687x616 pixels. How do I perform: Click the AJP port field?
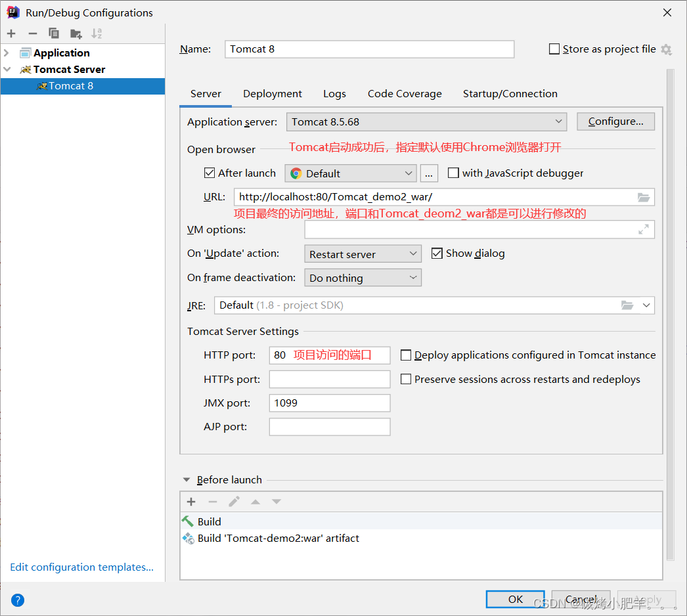tap(330, 427)
